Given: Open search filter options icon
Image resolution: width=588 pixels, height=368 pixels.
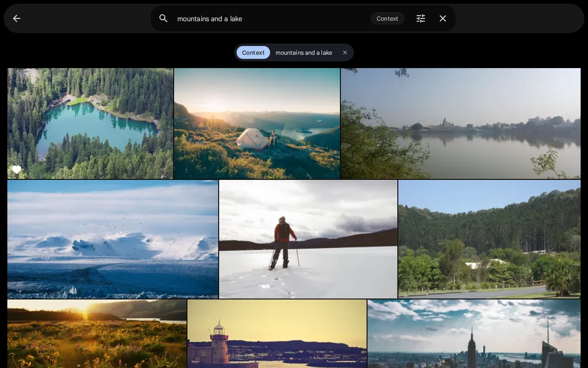Looking at the screenshot, I should click(x=421, y=18).
